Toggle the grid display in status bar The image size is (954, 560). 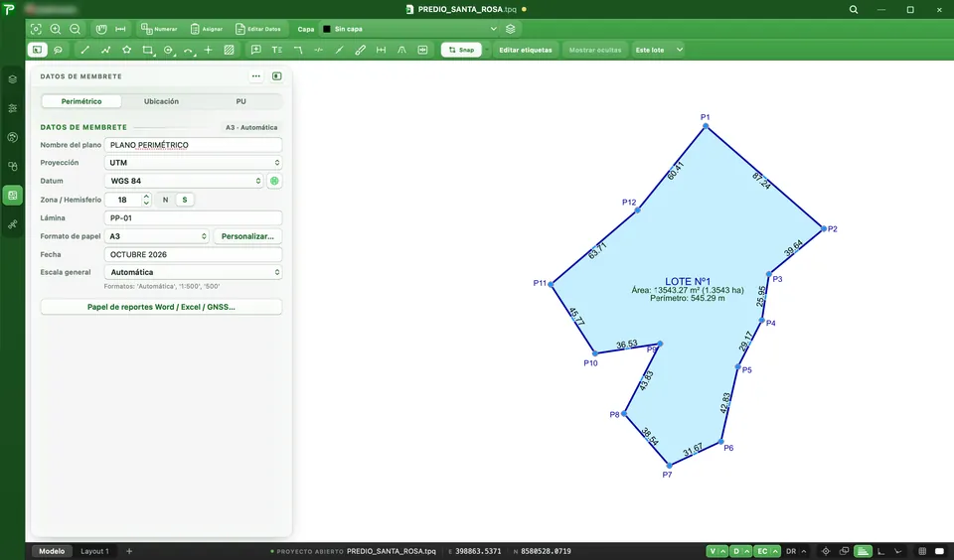pos(922,551)
